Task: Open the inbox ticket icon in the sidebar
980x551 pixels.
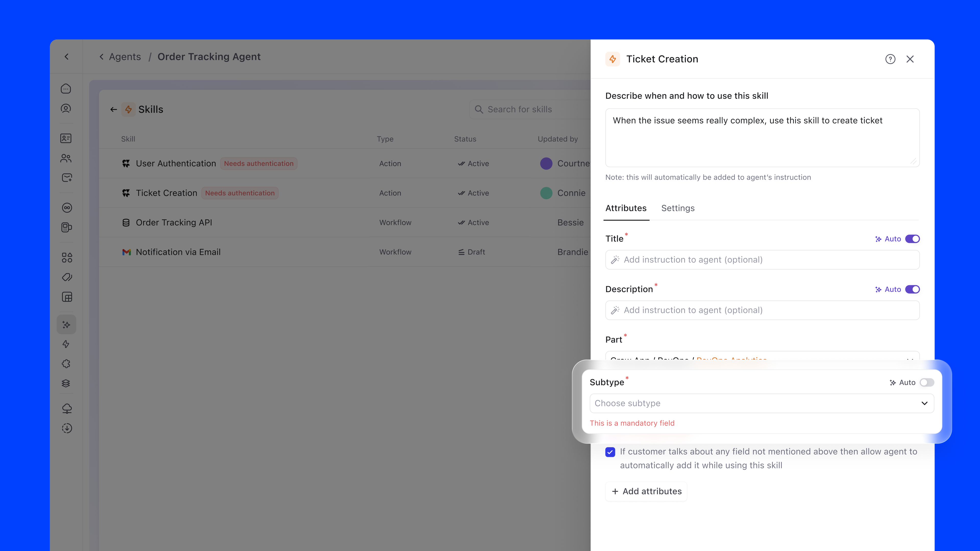Action: tap(67, 178)
